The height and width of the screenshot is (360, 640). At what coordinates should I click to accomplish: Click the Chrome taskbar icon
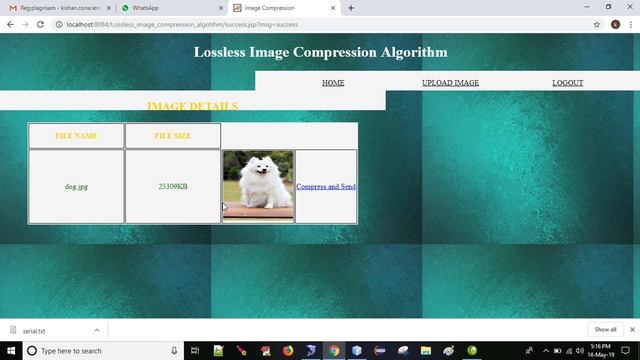point(334,351)
